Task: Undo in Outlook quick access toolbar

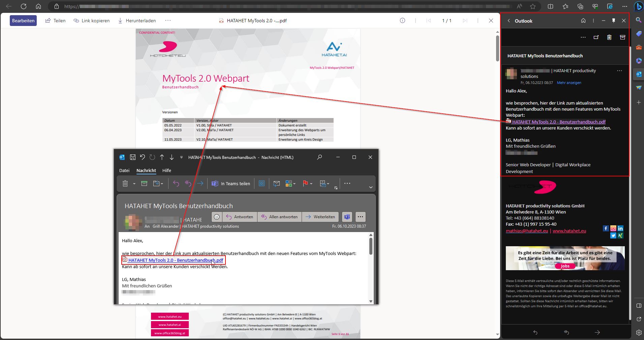Action: 143,157
